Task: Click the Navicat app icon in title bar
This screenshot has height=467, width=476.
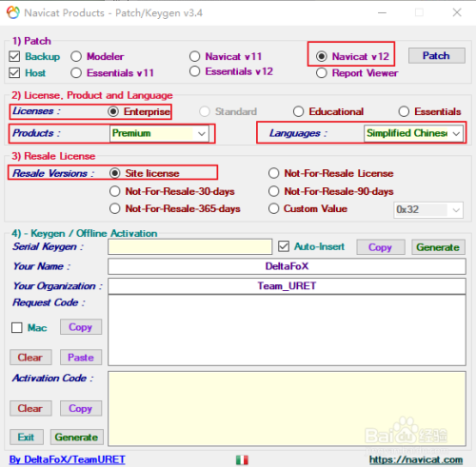Action: 13,12
